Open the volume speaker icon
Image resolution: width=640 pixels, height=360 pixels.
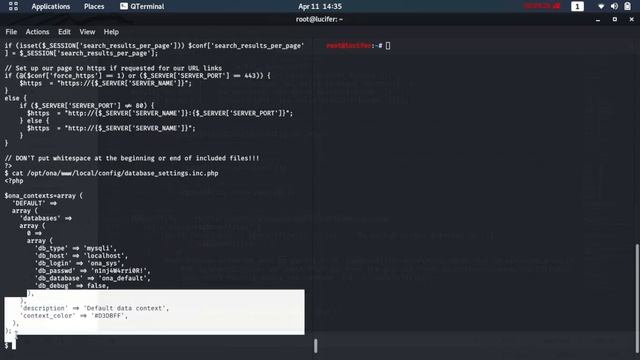[614, 7]
